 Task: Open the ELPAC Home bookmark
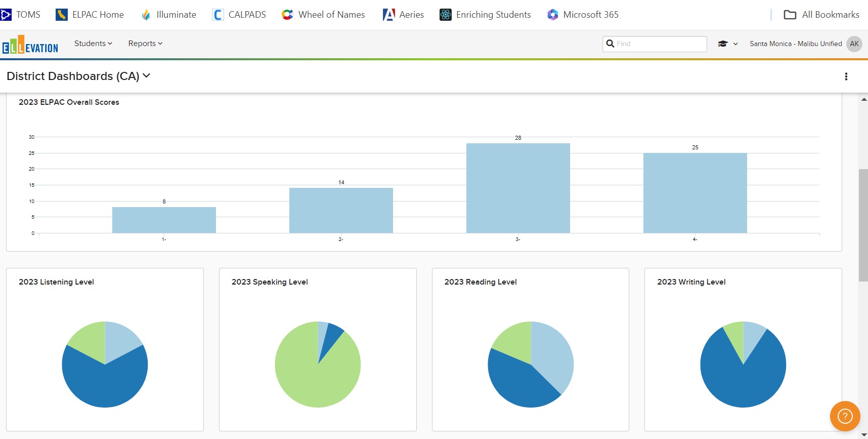point(90,15)
